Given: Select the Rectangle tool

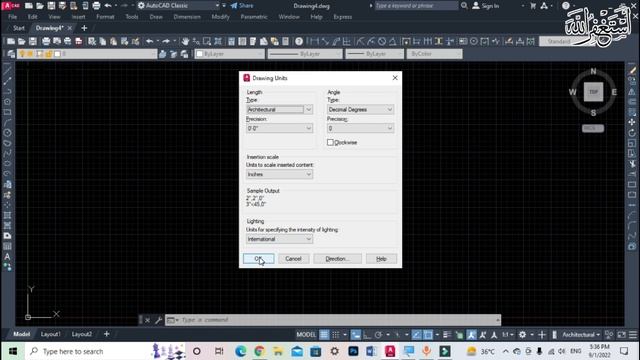Looking at the screenshot, I should (7, 112).
